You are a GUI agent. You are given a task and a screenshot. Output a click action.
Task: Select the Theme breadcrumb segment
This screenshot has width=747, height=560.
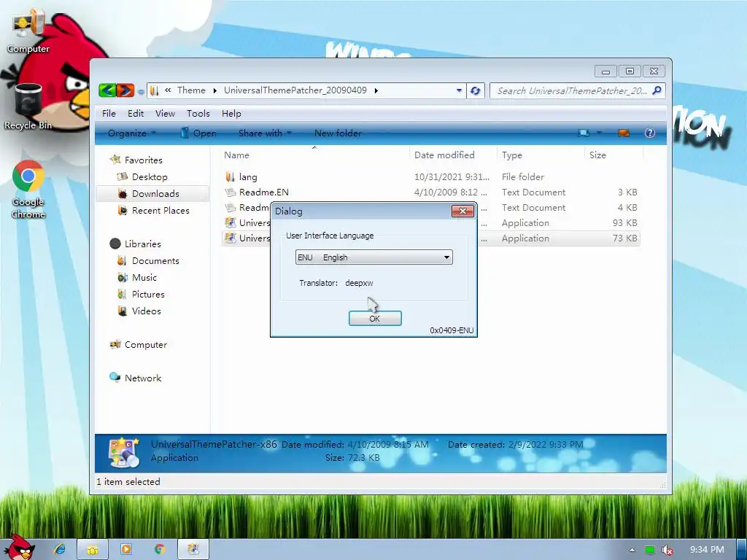click(191, 90)
